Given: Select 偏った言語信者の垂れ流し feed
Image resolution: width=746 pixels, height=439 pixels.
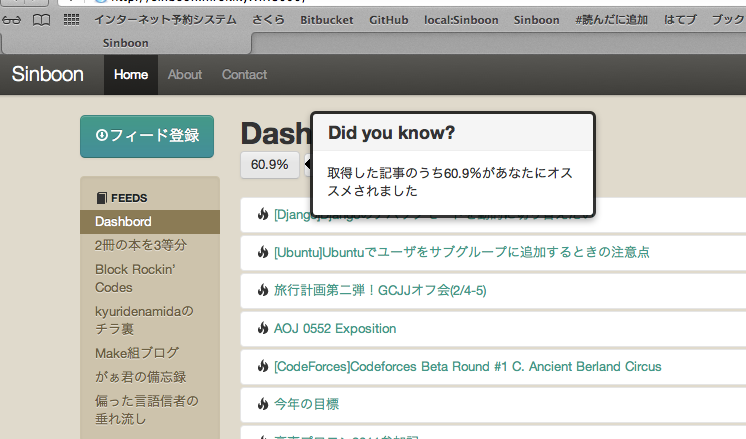Looking at the screenshot, I should click(x=147, y=410).
